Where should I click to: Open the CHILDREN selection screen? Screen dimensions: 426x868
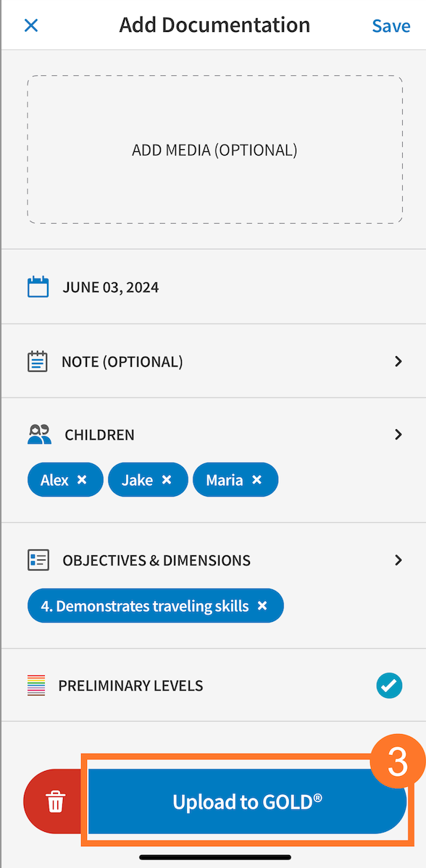click(398, 434)
